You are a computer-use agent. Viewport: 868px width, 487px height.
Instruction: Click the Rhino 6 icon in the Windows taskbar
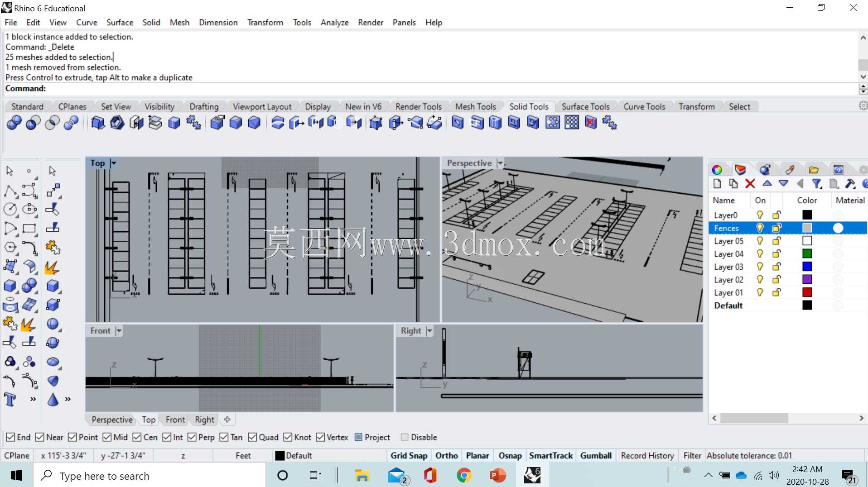point(532,475)
